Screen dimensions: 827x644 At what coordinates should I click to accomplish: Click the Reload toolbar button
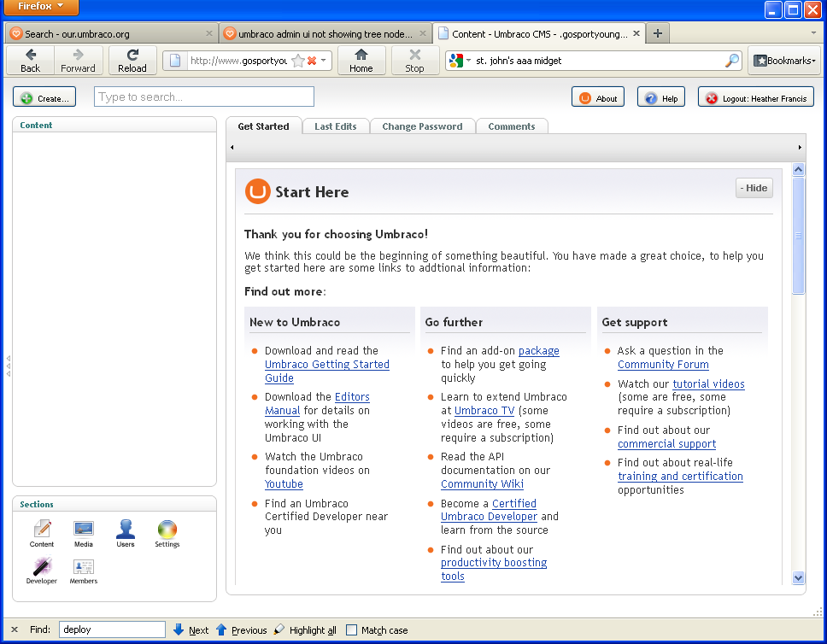point(132,61)
